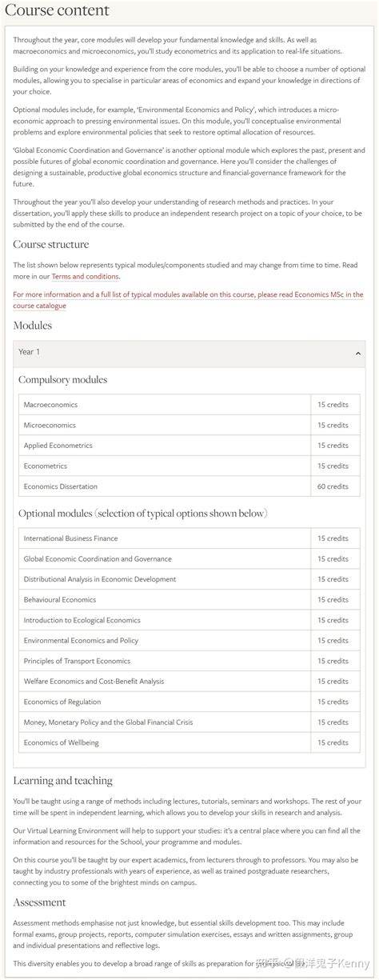Select the Microeconomics module row
Image resolution: width=379 pixels, height=980 pixels.
[189, 426]
